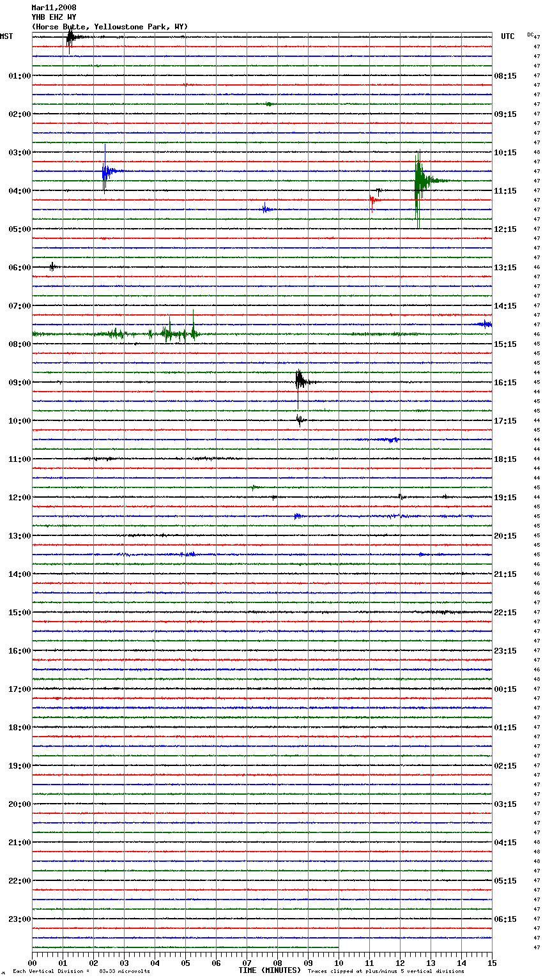Select the 03:15 UTC time label
Viewport: 543px width, 980px height.
(505, 804)
